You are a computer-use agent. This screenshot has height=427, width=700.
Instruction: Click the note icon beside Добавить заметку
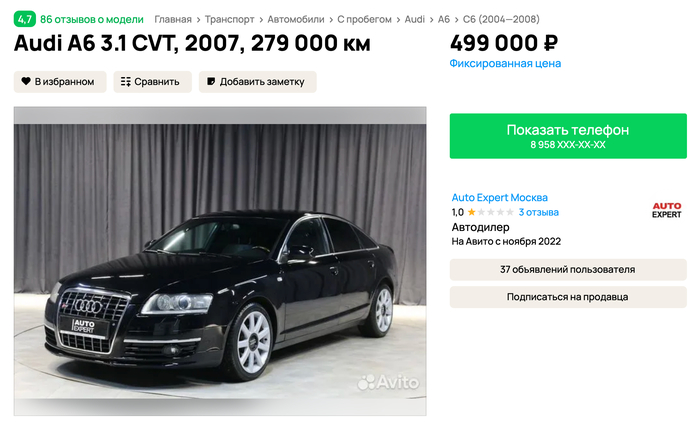click(211, 81)
